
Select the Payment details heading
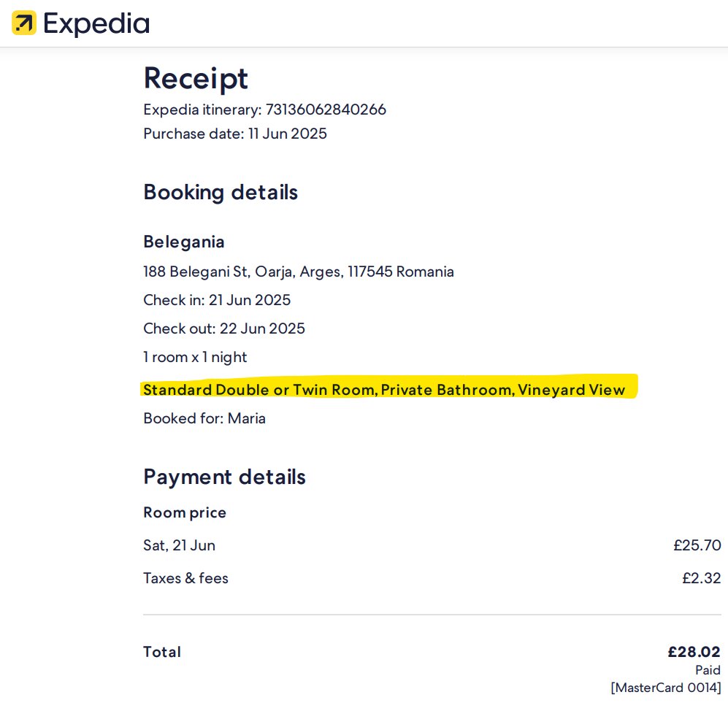[225, 477]
